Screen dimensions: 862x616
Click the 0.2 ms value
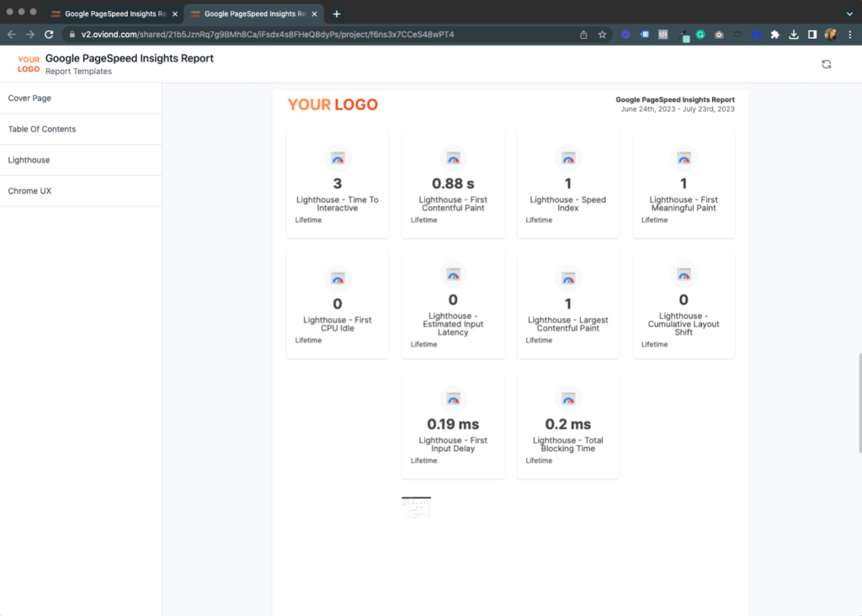(x=568, y=424)
